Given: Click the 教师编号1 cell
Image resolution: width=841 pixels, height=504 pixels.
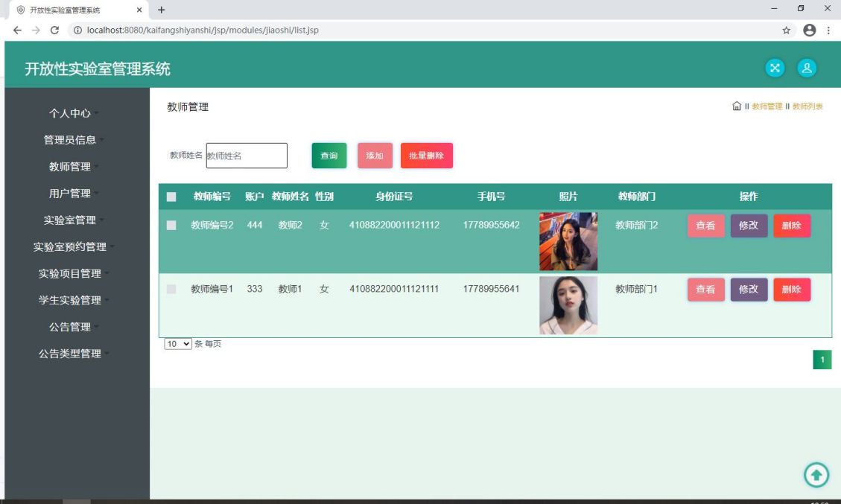Looking at the screenshot, I should click(x=212, y=289).
